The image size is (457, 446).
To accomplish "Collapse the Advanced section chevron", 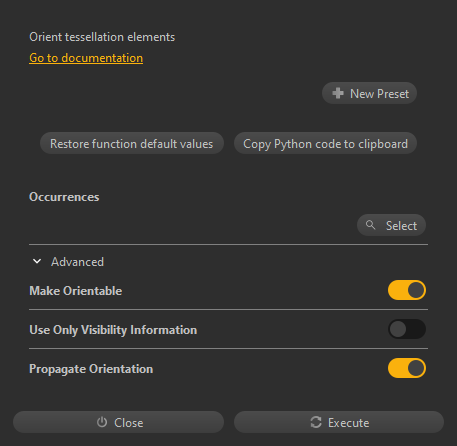I will (37, 262).
